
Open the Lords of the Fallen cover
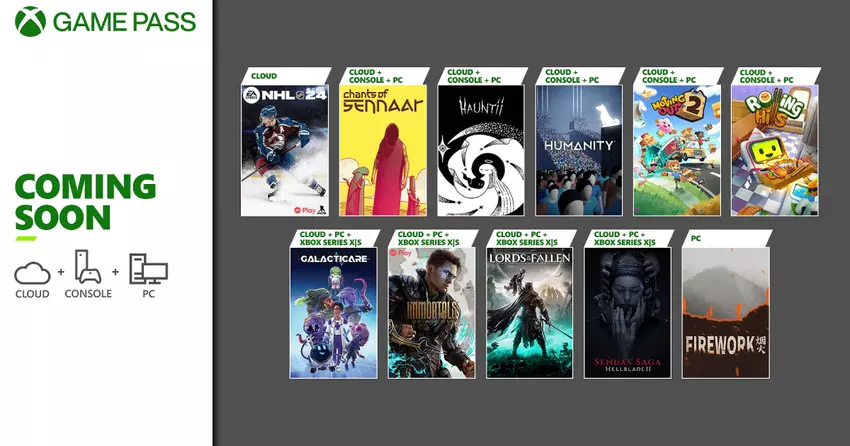pos(529,313)
